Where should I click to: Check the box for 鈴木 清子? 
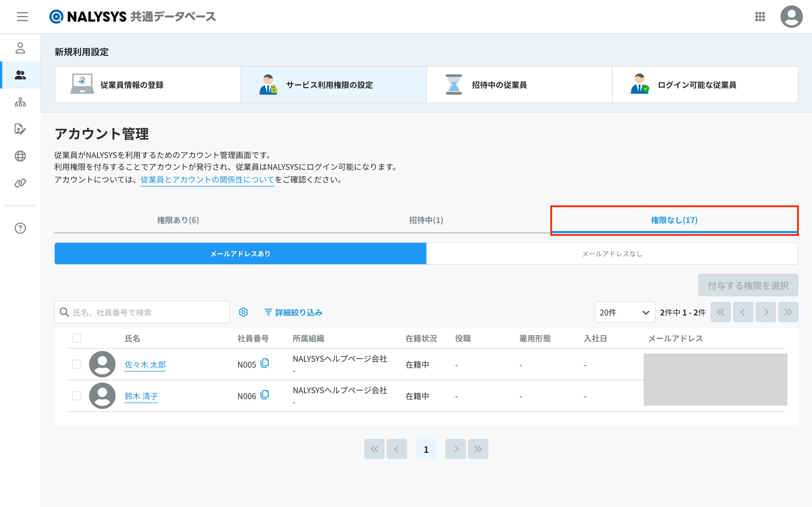[77, 396]
